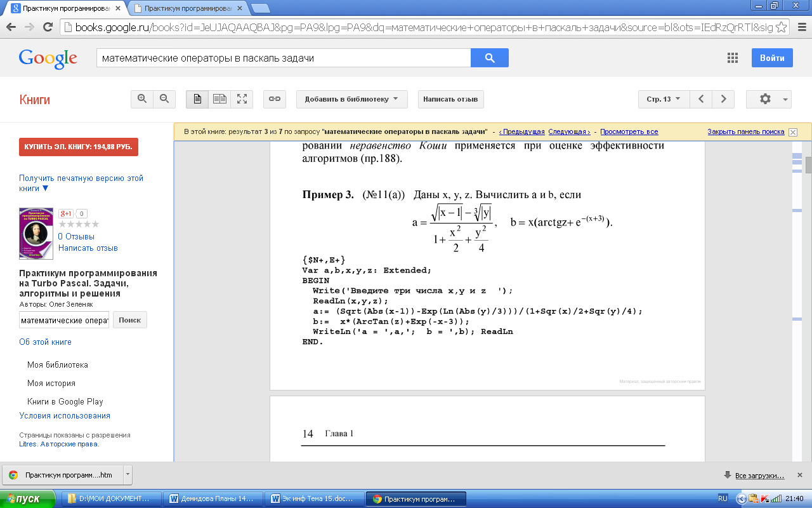The height and width of the screenshot is (508, 812).
Task: Click the Google search query field
Action: coord(284,58)
